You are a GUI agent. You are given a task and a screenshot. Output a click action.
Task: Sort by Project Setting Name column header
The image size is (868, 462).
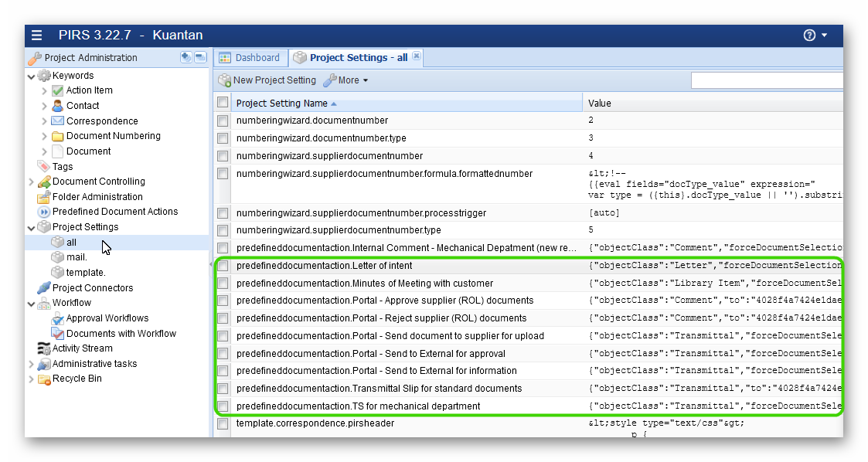tap(282, 104)
